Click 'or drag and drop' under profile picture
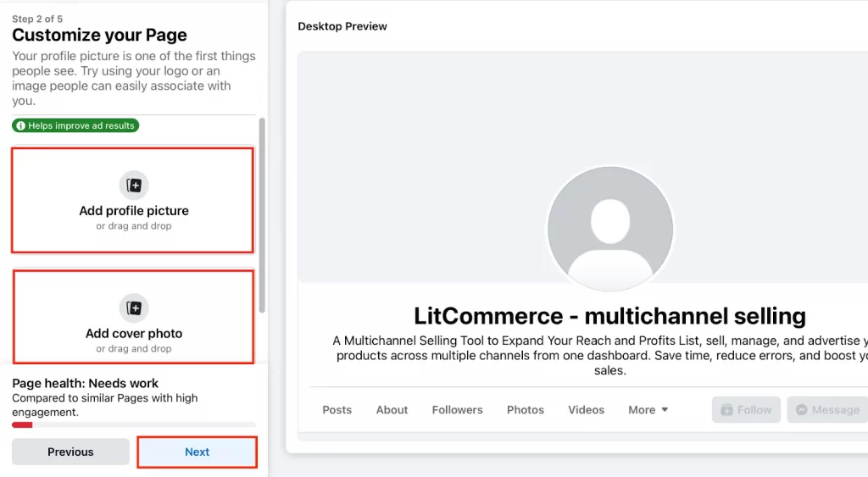This screenshot has height=477, width=868. (x=134, y=225)
